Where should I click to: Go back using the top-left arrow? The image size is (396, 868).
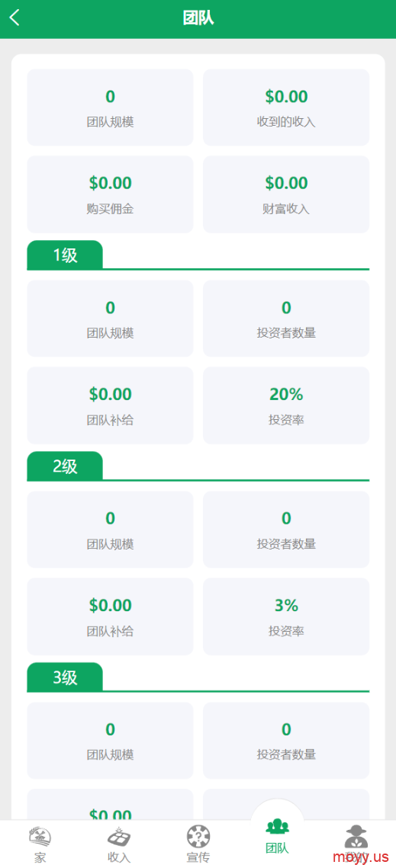pos(14,18)
